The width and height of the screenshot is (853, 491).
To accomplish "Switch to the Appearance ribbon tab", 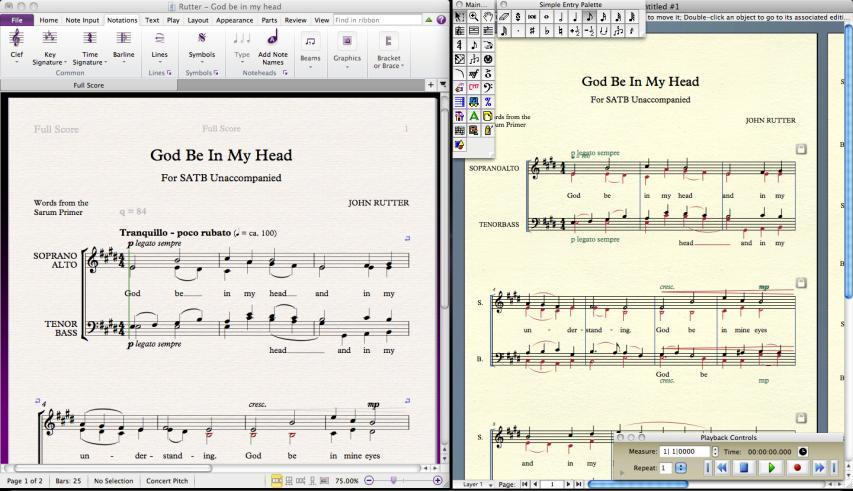I will pos(234,20).
